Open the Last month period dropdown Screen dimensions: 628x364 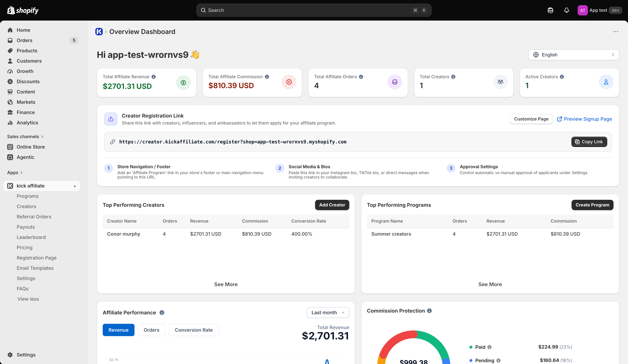(x=328, y=312)
